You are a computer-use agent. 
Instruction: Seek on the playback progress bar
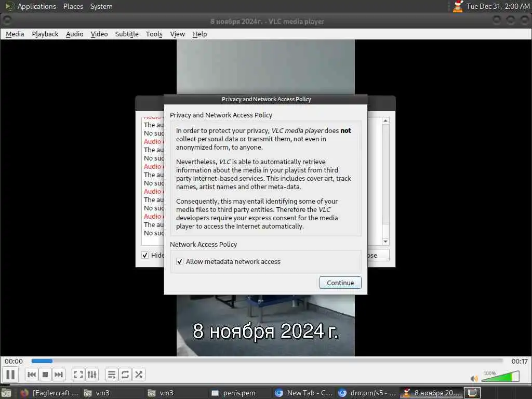coord(267,361)
